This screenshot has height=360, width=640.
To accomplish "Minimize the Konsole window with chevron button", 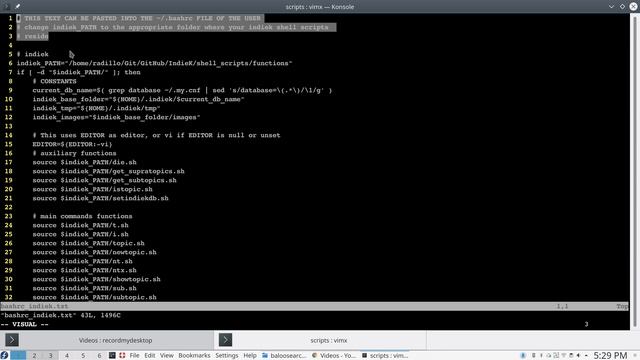I will point(611,7).
